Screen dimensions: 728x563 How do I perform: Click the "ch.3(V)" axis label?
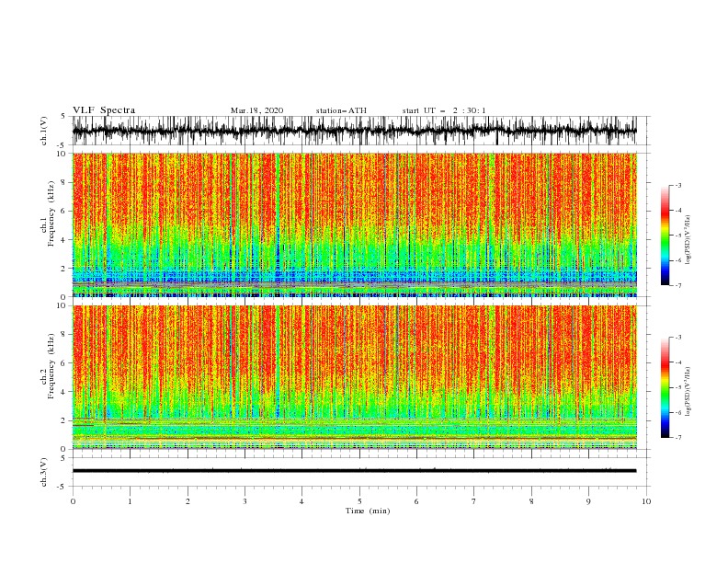[44, 472]
